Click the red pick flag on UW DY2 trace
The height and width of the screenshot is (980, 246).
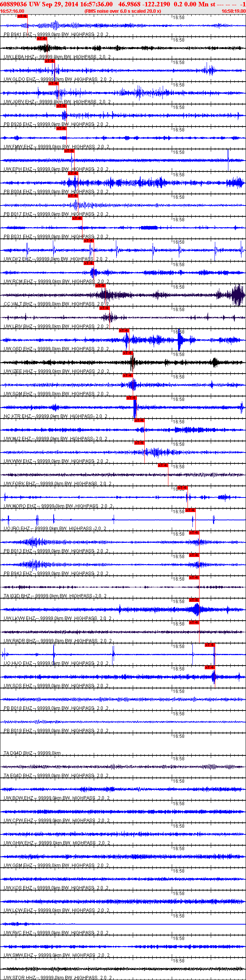[88, 241]
